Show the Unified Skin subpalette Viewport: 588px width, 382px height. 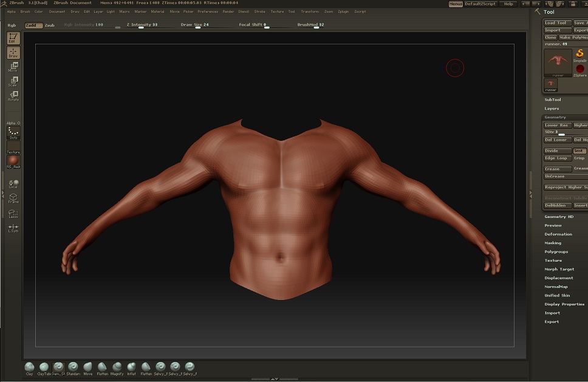coord(557,295)
